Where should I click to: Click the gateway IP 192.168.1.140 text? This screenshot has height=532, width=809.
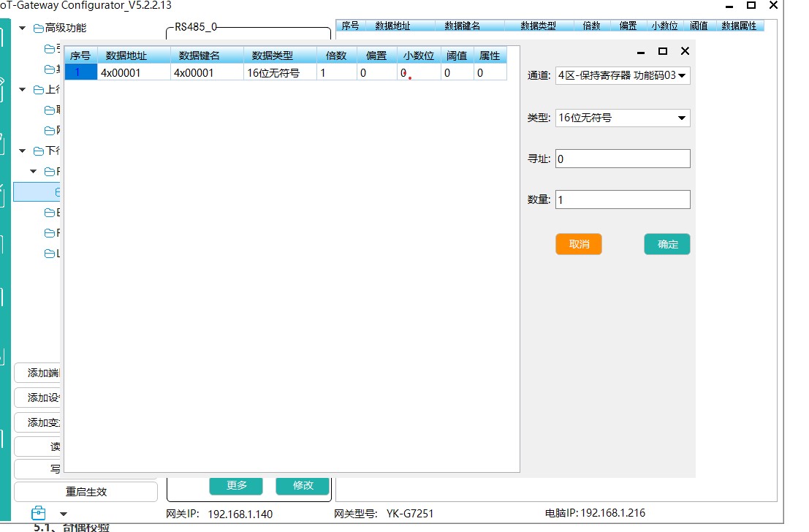click(240, 514)
